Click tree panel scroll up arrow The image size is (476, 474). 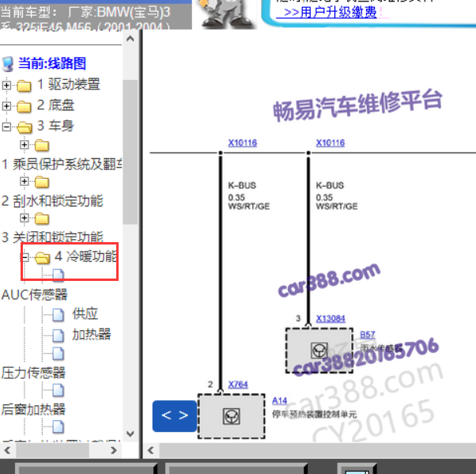tap(130, 39)
